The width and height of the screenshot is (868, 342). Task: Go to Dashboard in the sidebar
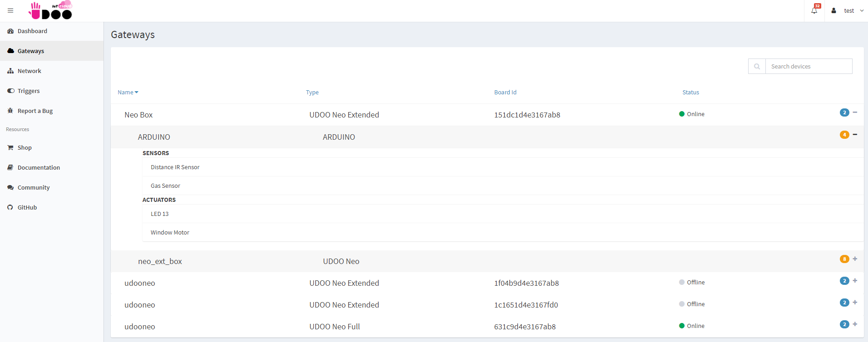pos(52,31)
